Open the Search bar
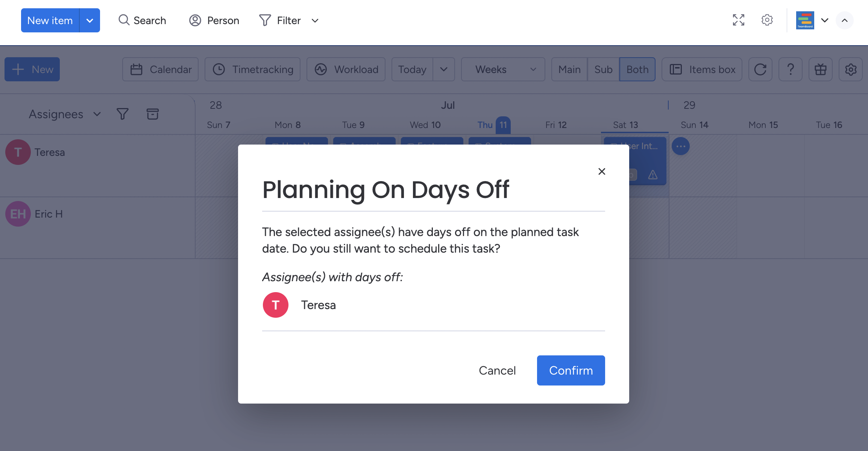868x451 pixels. [142, 20]
